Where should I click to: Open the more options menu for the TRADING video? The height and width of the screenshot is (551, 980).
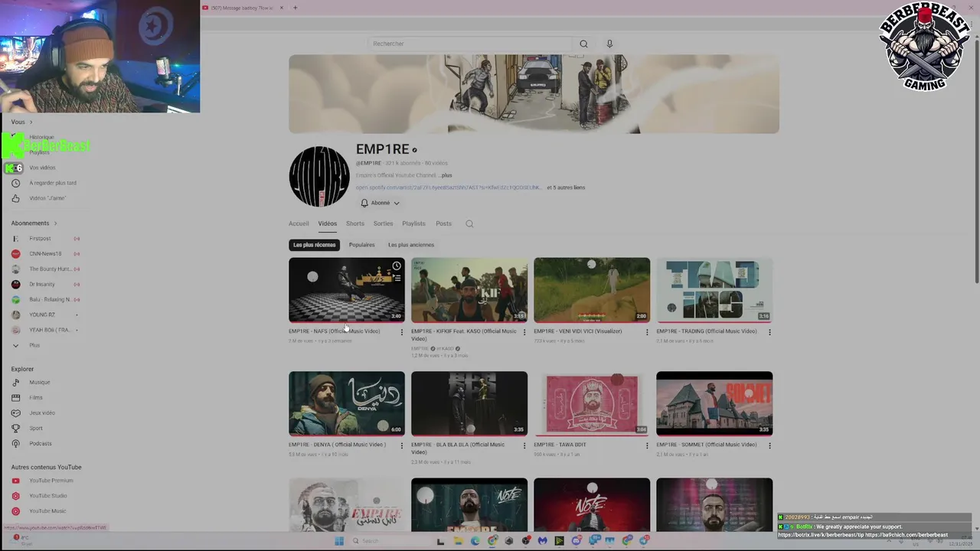tap(769, 332)
